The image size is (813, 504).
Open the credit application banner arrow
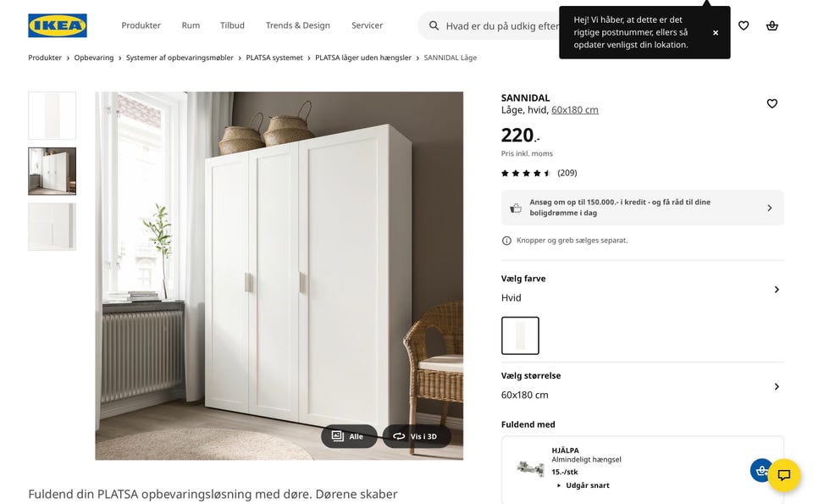pyautogui.click(x=770, y=208)
